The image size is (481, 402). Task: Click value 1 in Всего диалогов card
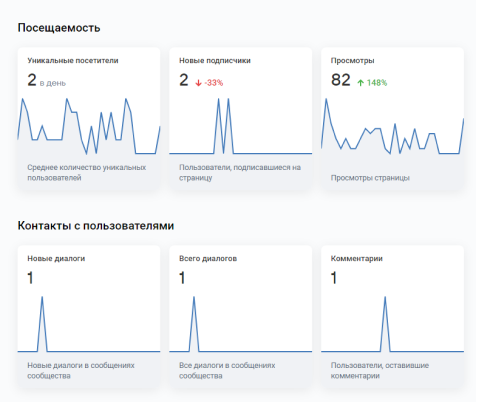point(182,278)
